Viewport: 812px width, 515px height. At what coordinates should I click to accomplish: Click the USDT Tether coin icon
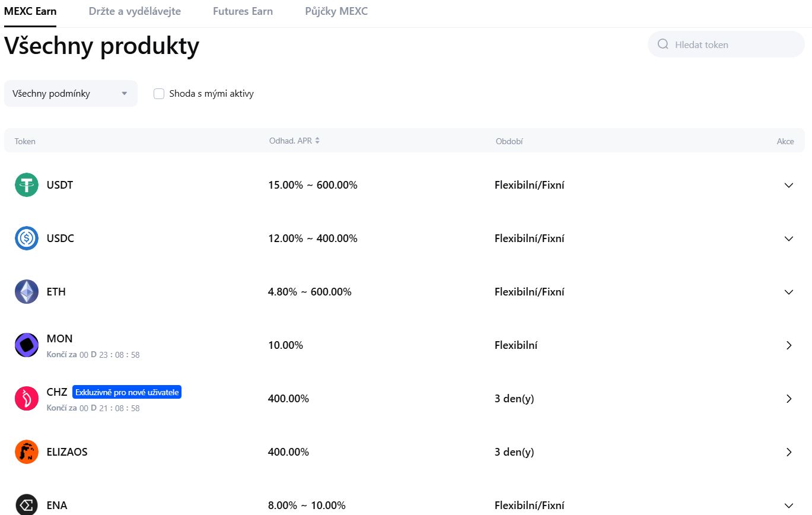27,185
